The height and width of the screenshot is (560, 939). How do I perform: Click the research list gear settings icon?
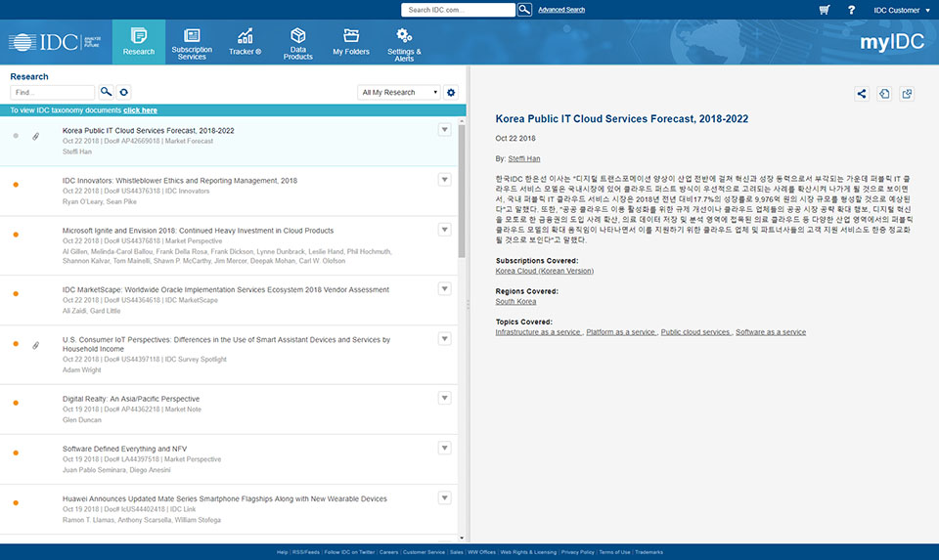(451, 92)
